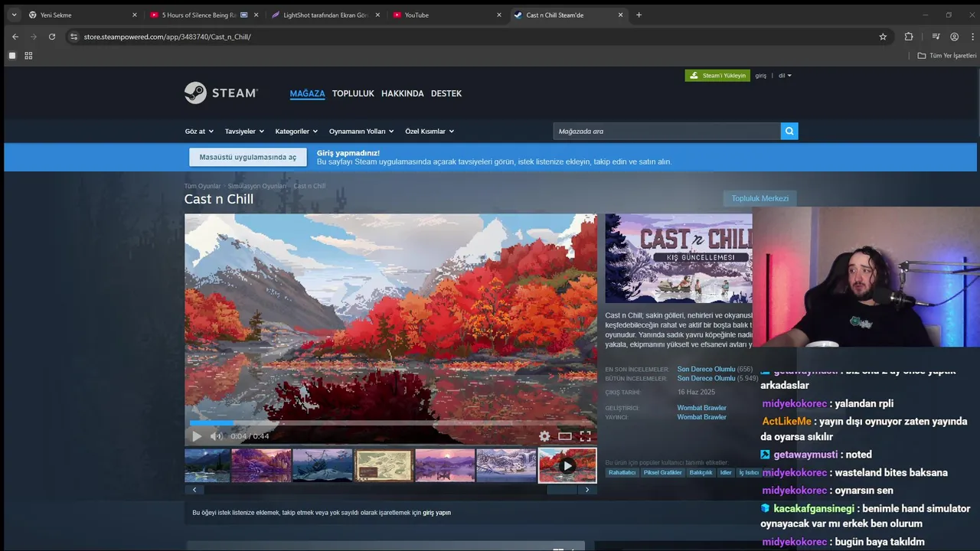
Task: View site information icon in address bar
Action: (73, 37)
